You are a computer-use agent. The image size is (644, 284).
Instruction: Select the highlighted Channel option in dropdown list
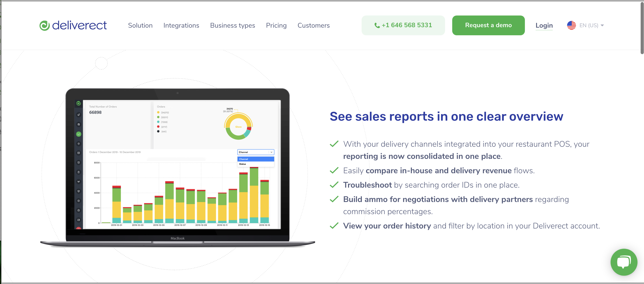click(255, 159)
